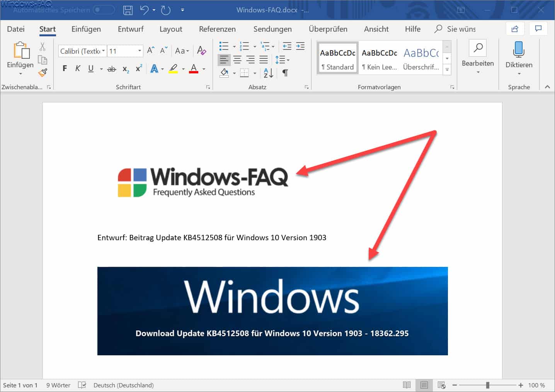Open the font color dropdown arrow
The width and height of the screenshot is (555, 392).
204,69
